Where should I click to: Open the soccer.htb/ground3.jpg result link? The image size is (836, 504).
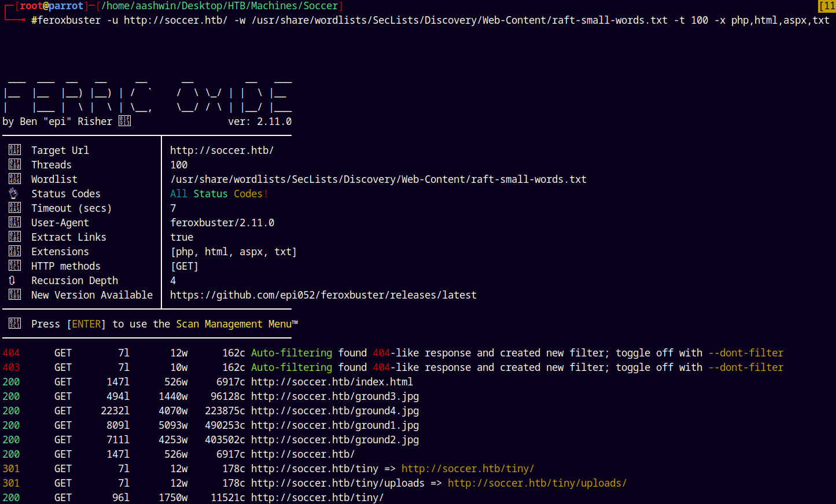(334, 396)
